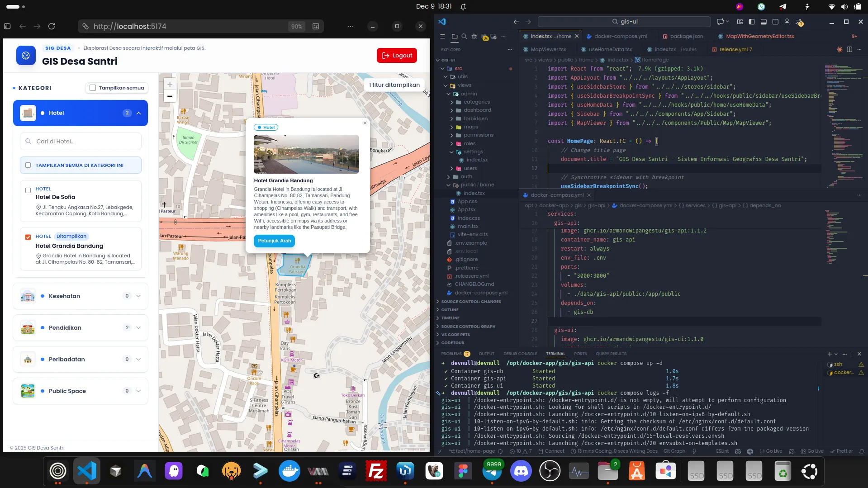Tick the Hotel De Sofia checkbox
This screenshot has width=868, height=488.
[x=28, y=190]
